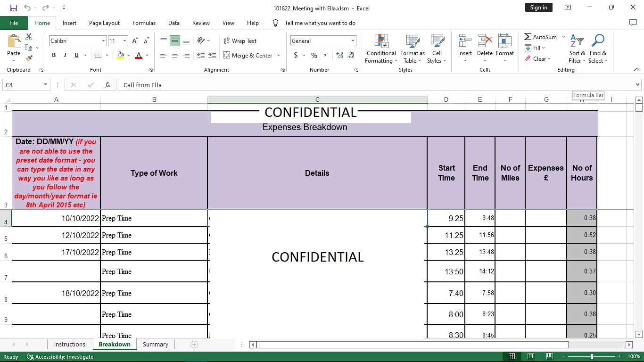Viewport: 644px width, 362px height.
Task: Toggle center horizontal alignment
Action: [175, 55]
